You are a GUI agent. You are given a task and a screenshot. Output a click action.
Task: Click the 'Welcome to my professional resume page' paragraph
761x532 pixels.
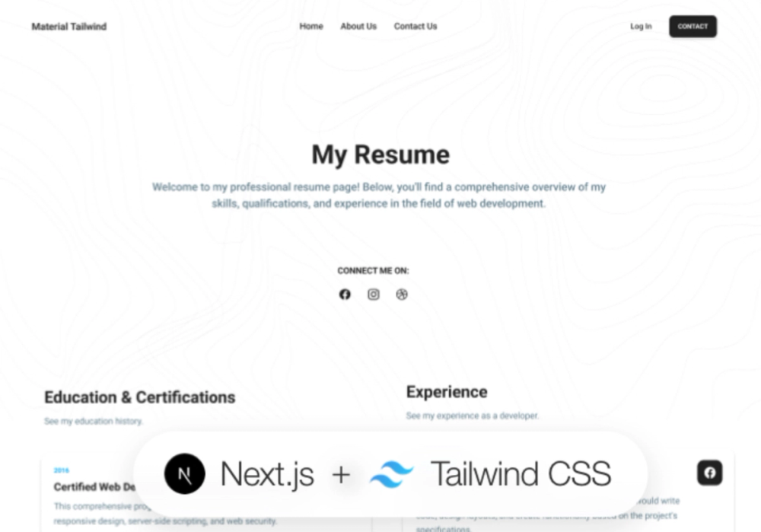point(378,195)
